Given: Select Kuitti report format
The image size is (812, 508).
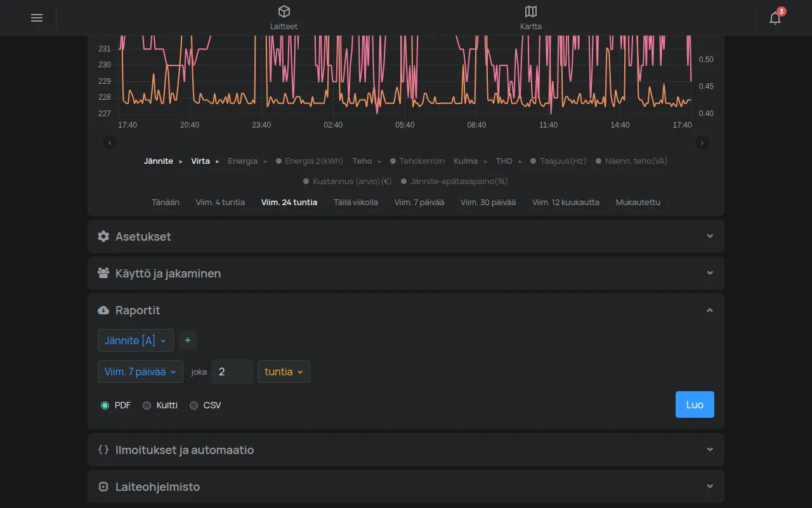Looking at the screenshot, I should click(x=147, y=405).
